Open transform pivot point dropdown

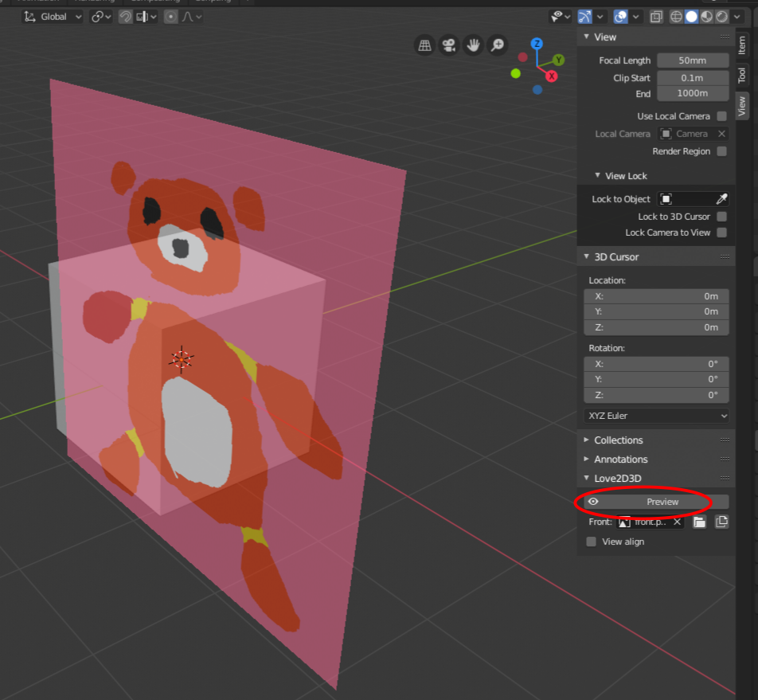point(101,17)
